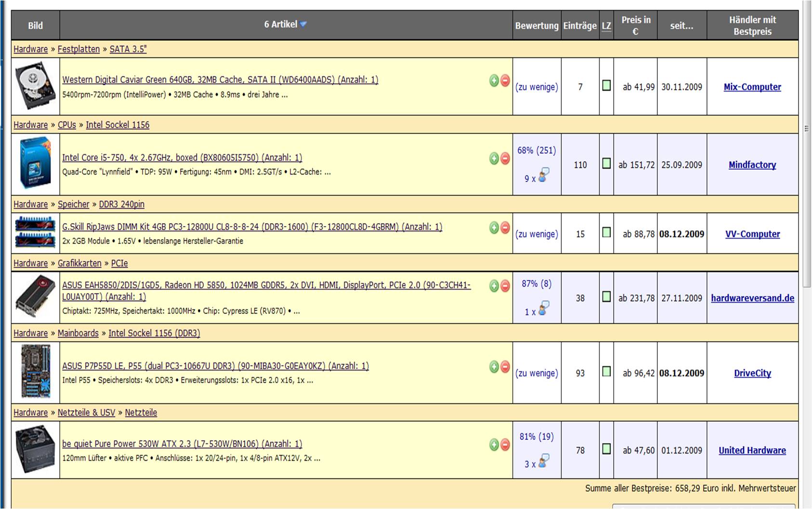Sort by Einträge column header
Image resolution: width=812 pixels, height=509 pixels.
click(x=580, y=26)
